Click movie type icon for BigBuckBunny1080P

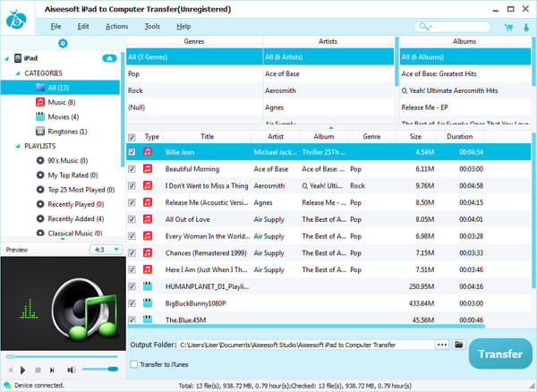pyautogui.click(x=148, y=303)
